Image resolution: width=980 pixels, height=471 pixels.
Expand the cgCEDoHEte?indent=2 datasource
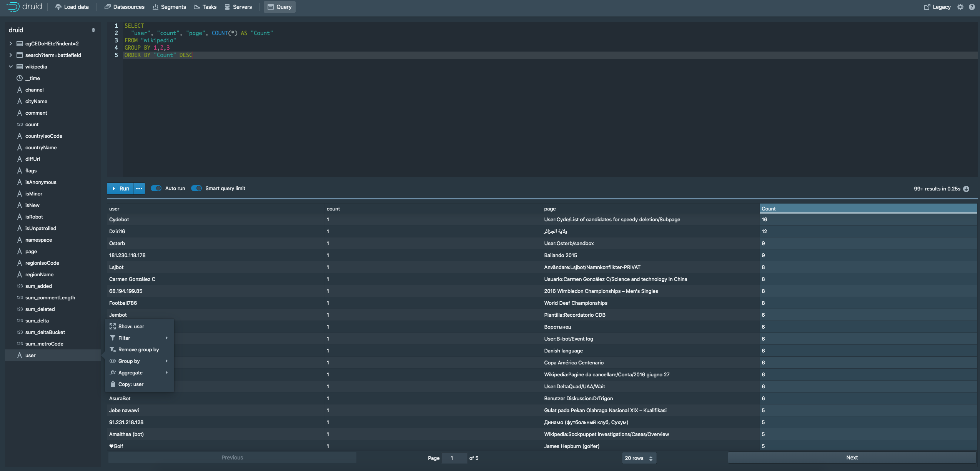point(11,43)
